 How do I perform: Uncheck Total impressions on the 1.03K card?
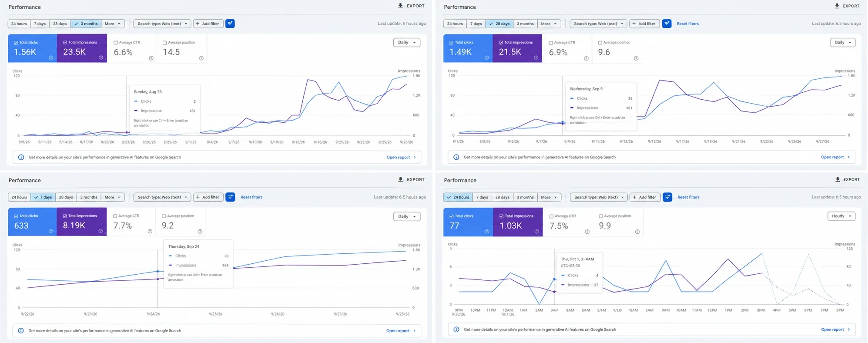point(501,216)
